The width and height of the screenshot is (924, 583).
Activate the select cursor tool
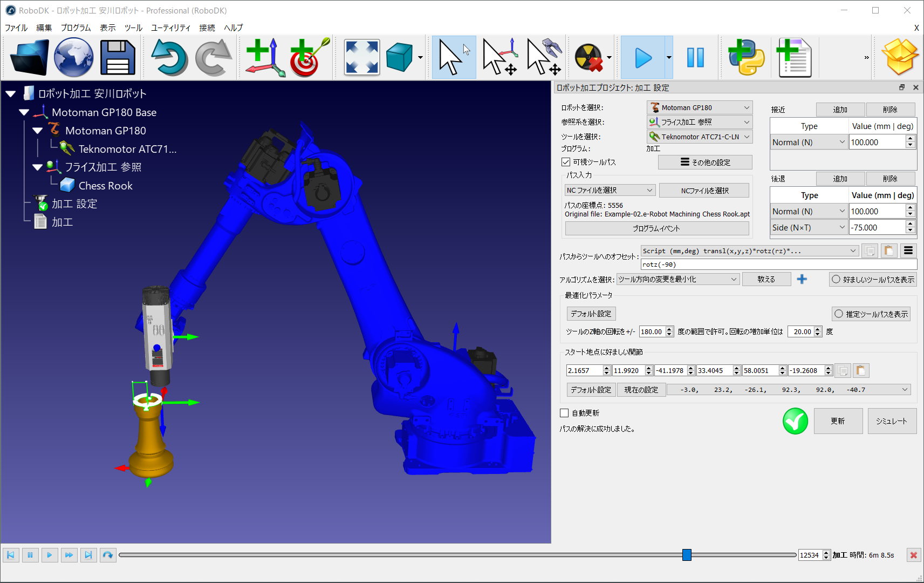[x=454, y=57]
